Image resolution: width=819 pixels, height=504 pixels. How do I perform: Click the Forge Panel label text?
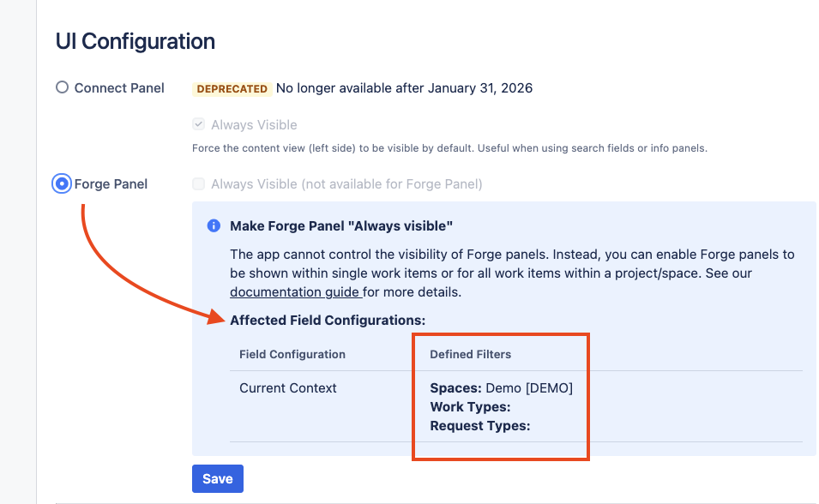111,184
